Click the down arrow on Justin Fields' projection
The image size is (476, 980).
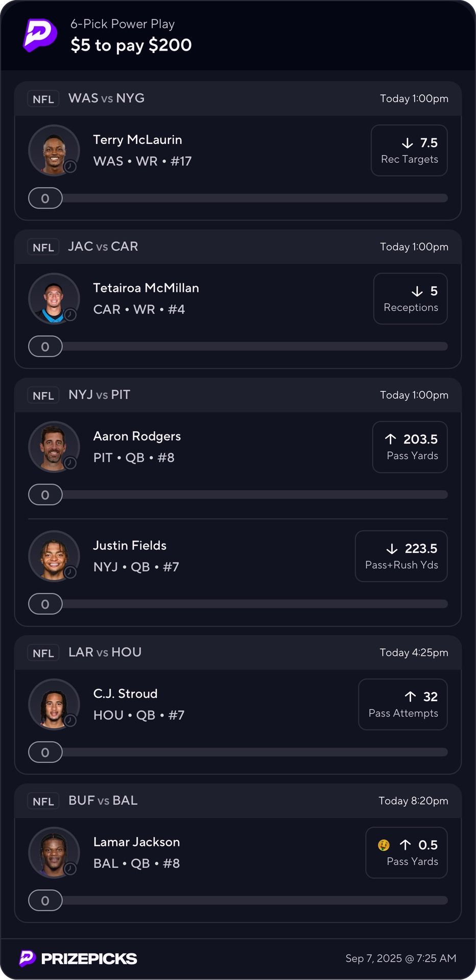tap(392, 549)
